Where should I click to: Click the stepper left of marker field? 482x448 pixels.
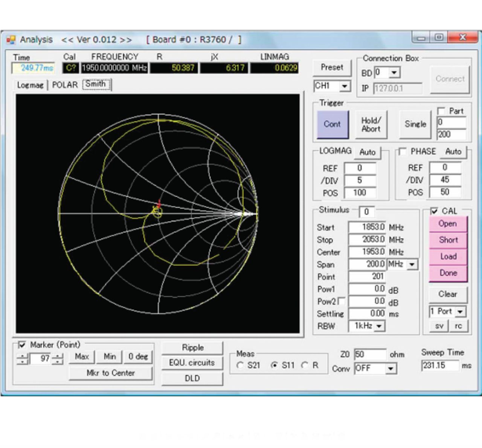23,359
